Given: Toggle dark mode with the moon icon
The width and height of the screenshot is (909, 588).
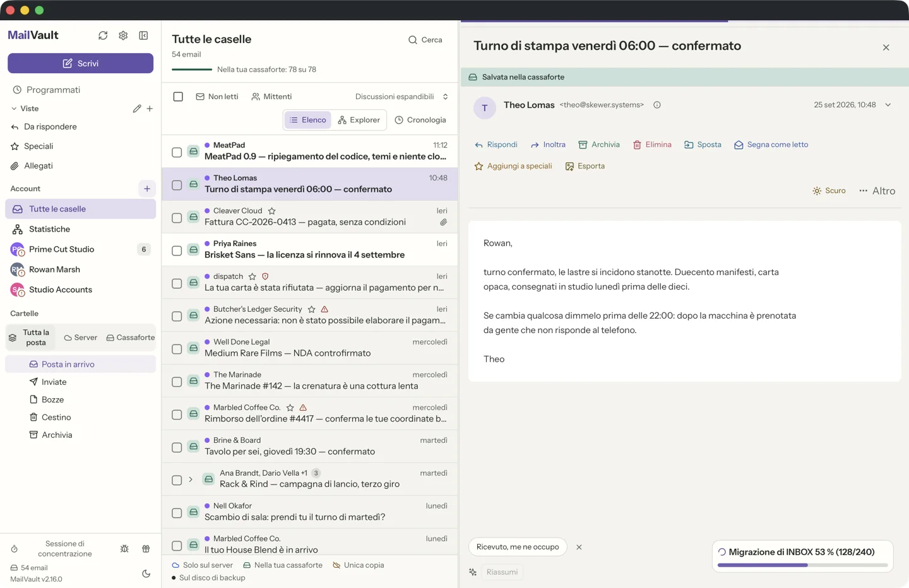Looking at the screenshot, I should (x=146, y=573).
